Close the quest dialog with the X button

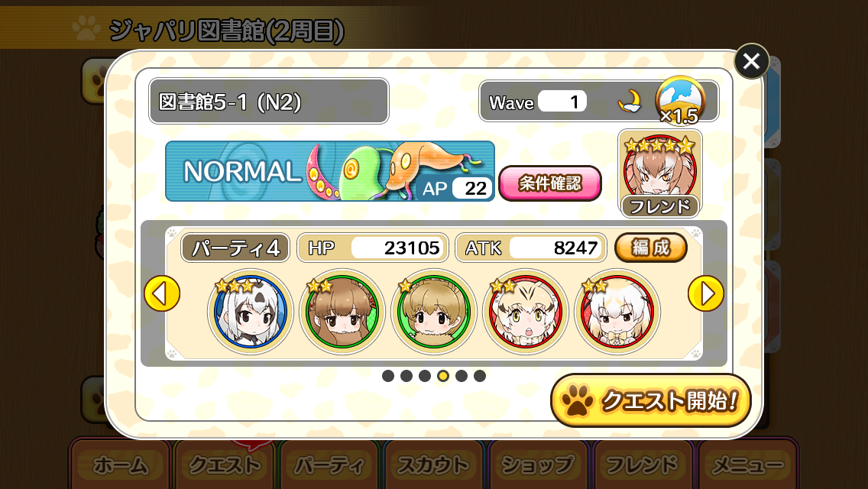pos(751,61)
